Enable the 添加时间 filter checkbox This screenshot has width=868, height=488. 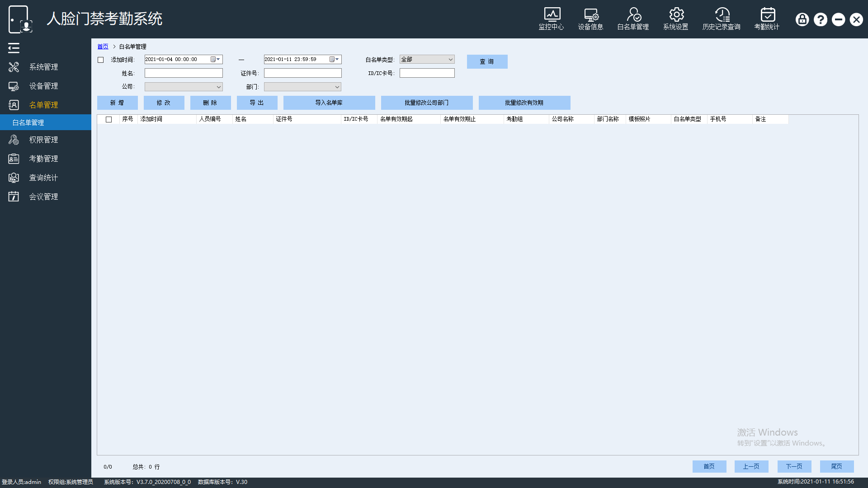tap(101, 60)
